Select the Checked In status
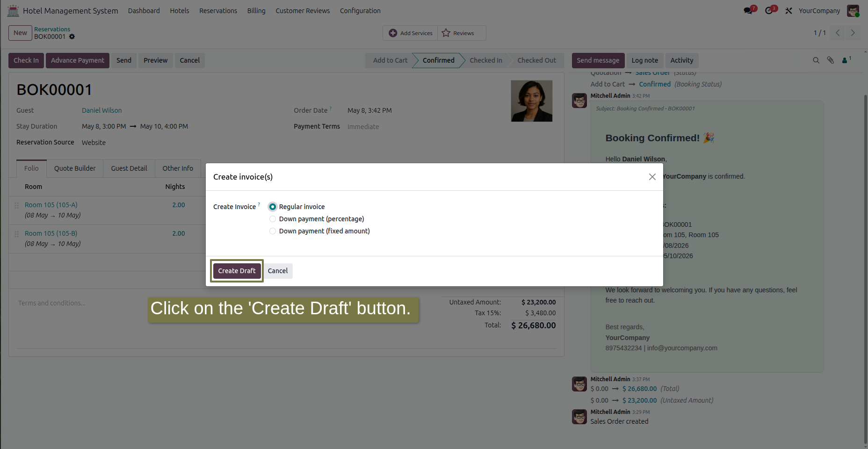 (486, 60)
